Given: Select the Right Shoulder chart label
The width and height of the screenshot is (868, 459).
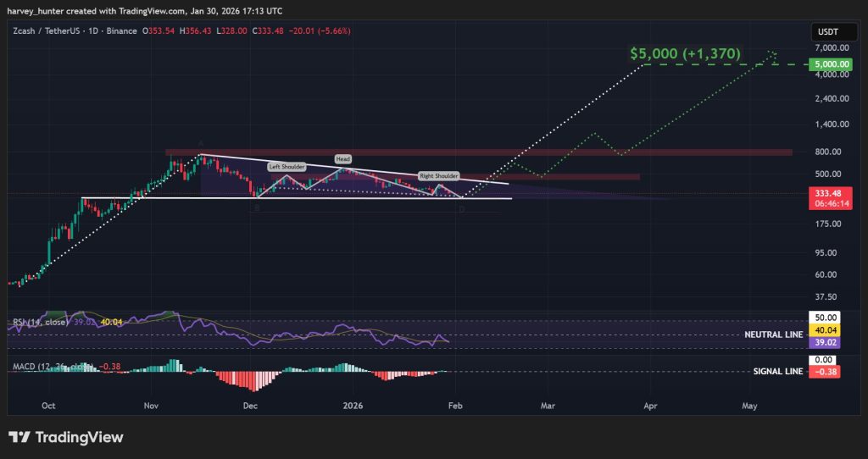Looking at the screenshot, I should [438, 176].
